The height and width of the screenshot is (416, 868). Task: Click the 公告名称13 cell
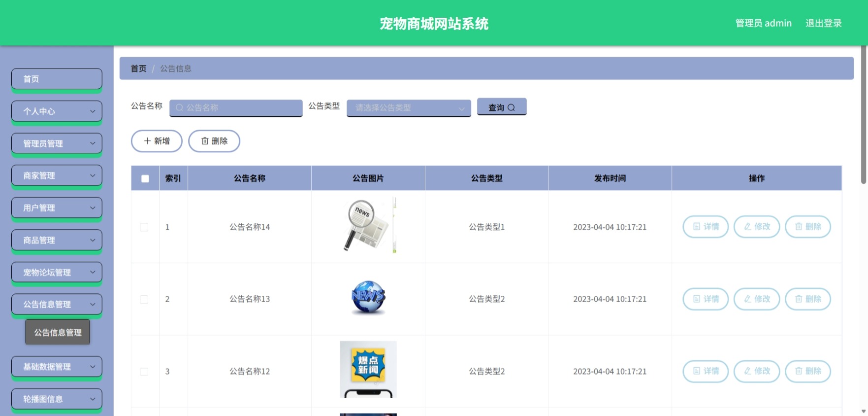(250, 299)
